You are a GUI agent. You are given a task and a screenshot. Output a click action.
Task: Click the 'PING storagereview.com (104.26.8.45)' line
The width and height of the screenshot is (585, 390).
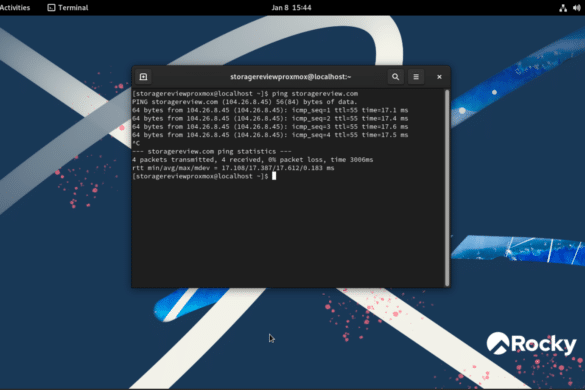pyautogui.click(x=244, y=102)
